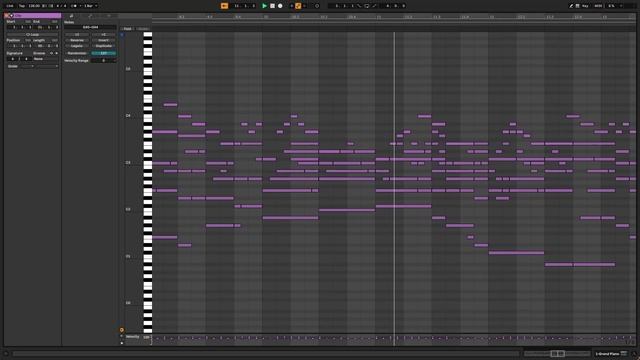This screenshot has height=360, width=640.
Task: Open the Groove None chooser
Action: point(45,59)
